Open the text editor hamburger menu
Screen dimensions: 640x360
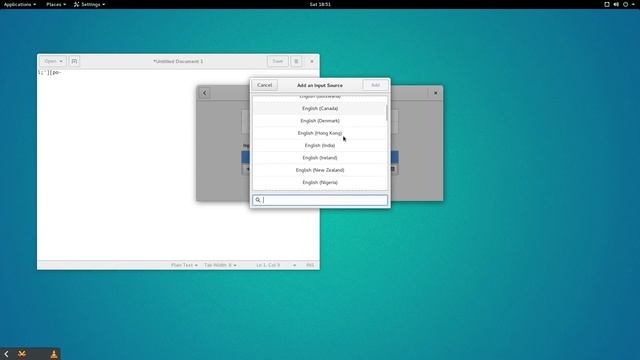coord(296,61)
